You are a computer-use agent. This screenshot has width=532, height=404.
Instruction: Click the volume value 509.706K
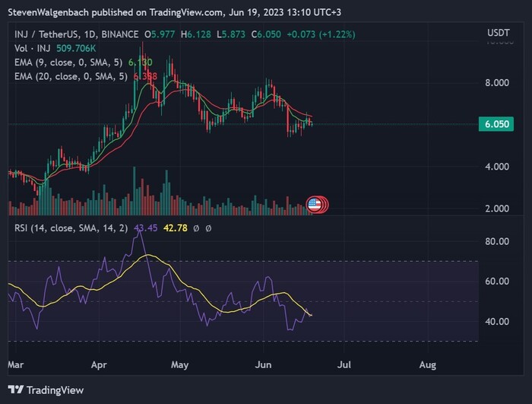(x=76, y=48)
